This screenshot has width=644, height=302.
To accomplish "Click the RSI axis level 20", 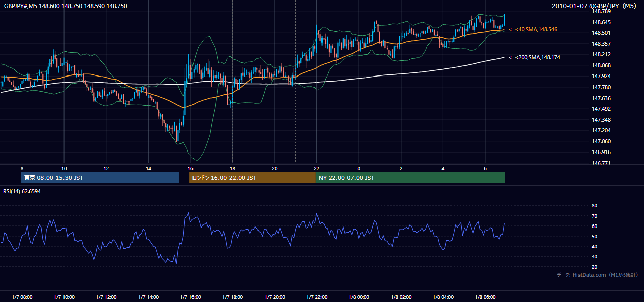I will (x=594, y=267).
